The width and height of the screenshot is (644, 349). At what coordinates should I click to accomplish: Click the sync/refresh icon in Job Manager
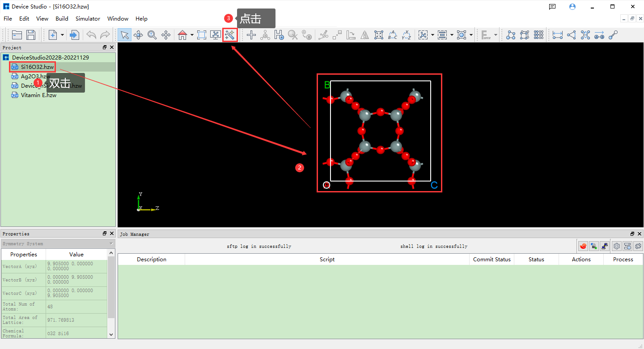(638, 246)
